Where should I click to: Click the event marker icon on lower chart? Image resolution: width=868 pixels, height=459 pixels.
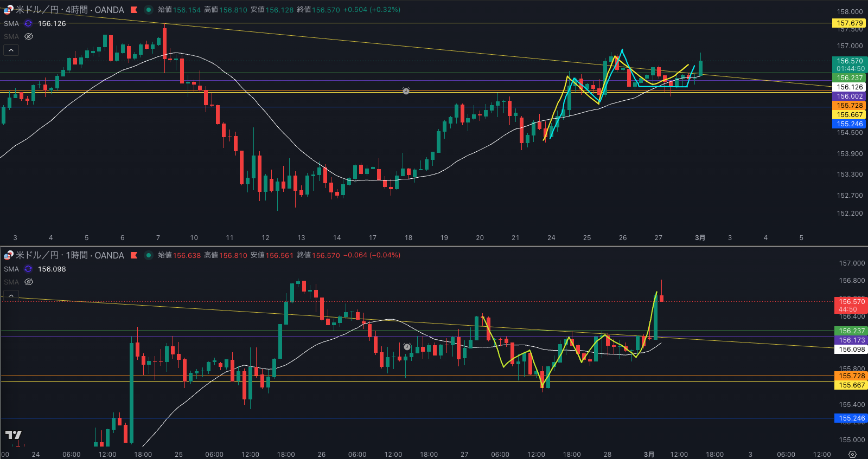(x=407, y=347)
